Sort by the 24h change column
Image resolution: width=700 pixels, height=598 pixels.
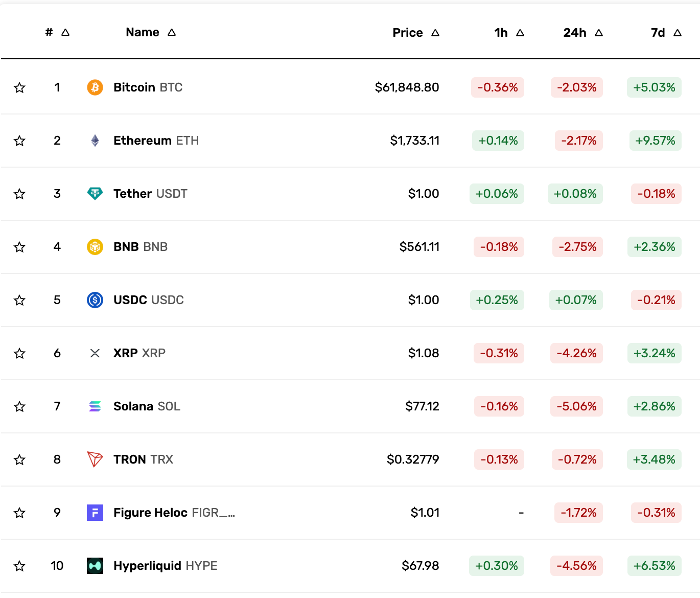pos(583,33)
